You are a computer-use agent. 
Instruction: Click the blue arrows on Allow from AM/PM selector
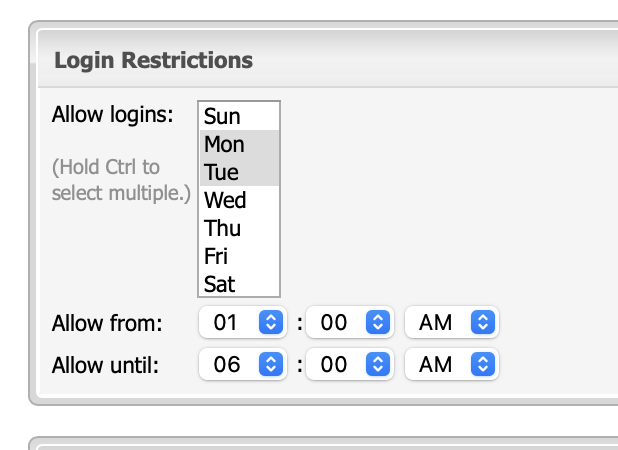pos(482,323)
